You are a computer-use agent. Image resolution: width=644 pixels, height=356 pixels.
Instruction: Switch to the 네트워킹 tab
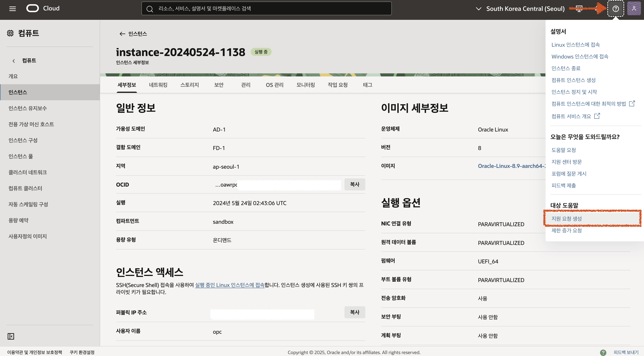(x=158, y=85)
